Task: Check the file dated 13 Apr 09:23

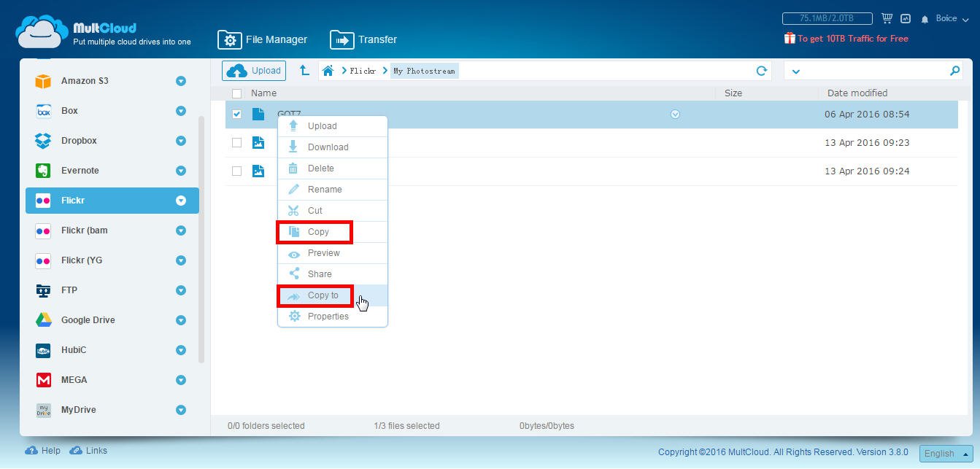Action: click(236, 142)
